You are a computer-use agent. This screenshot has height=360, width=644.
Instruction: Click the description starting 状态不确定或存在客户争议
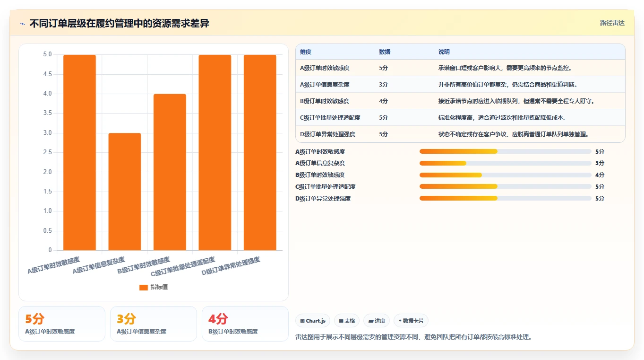513,134
